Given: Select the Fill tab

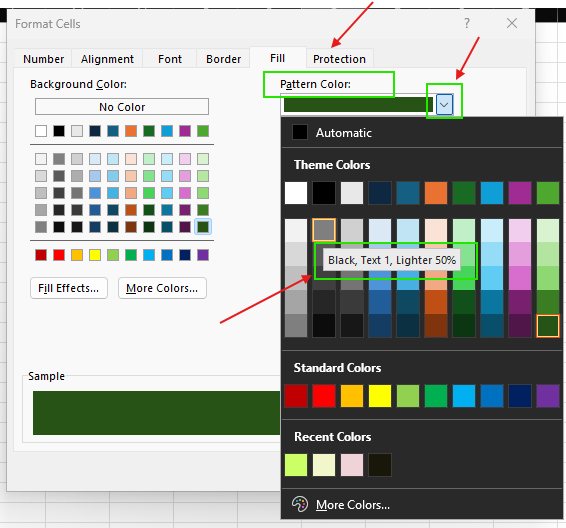Looking at the screenshot, I should coord(278,58).
